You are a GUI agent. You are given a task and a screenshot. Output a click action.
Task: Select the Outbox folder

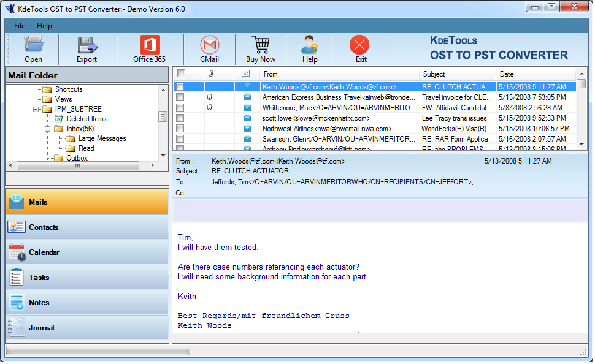pos(77,158)
